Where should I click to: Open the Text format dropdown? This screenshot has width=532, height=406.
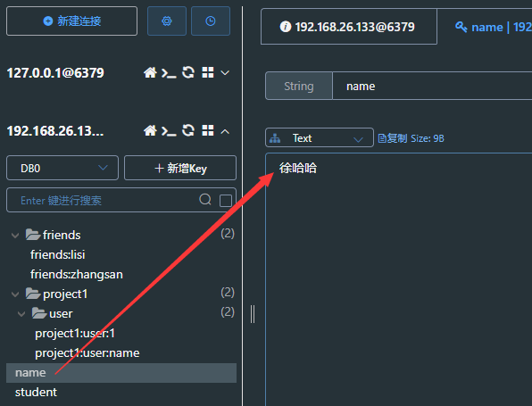pos(320,137)
